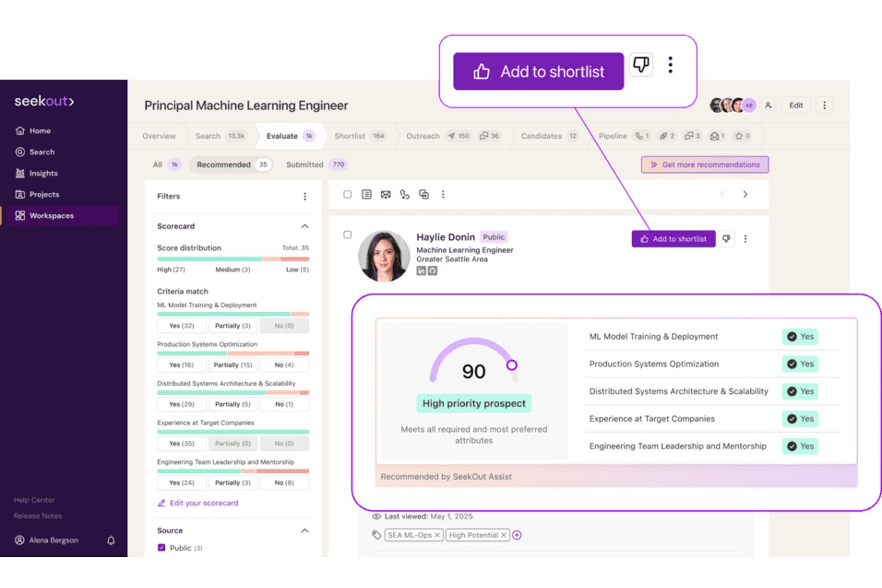882x588 pixels.
Task: Uncheck the Public source checkbox
Action: [x=162, y=547]
